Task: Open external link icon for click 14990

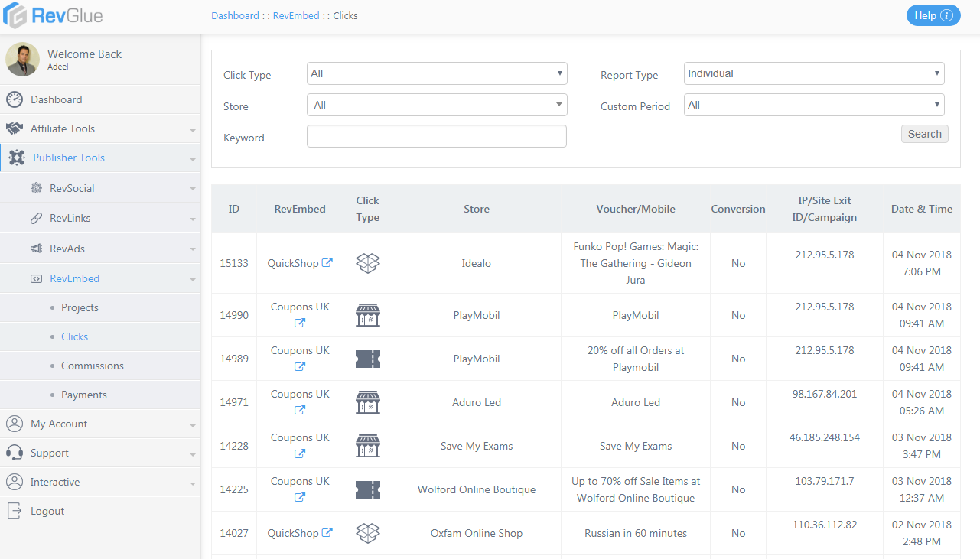Action: (300, 323)
